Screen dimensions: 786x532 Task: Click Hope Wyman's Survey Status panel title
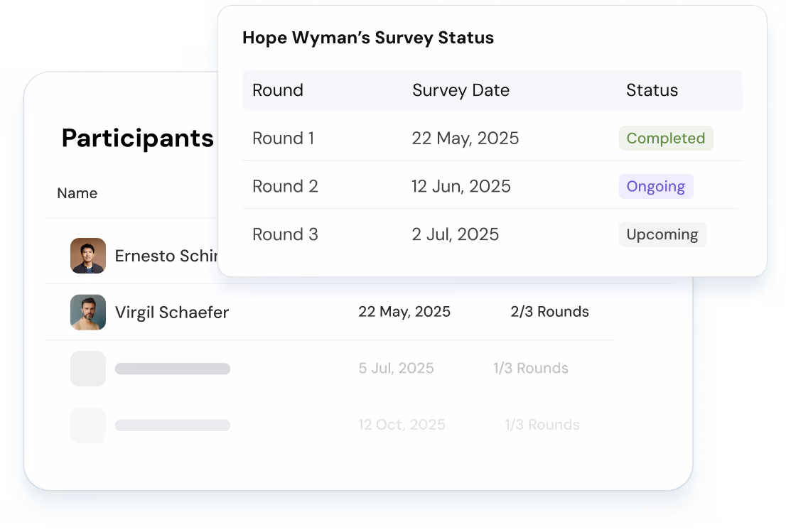[368, 38]
